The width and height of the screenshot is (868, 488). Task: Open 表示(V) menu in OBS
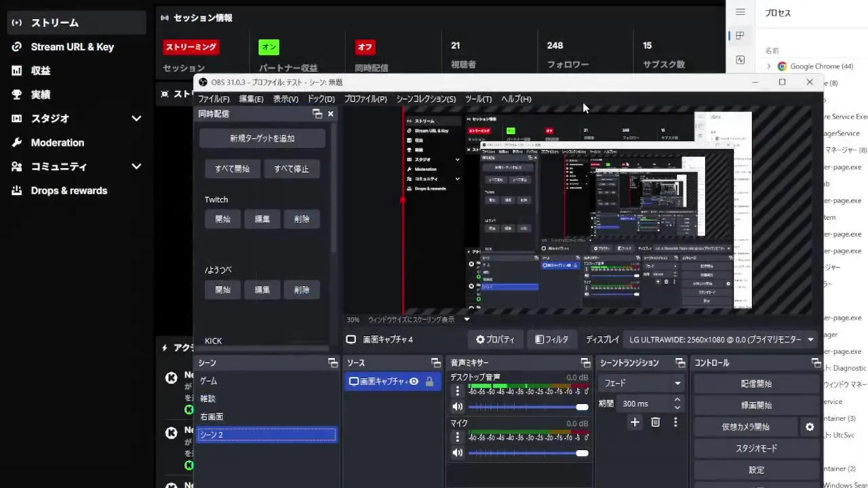tap(285, 99)
